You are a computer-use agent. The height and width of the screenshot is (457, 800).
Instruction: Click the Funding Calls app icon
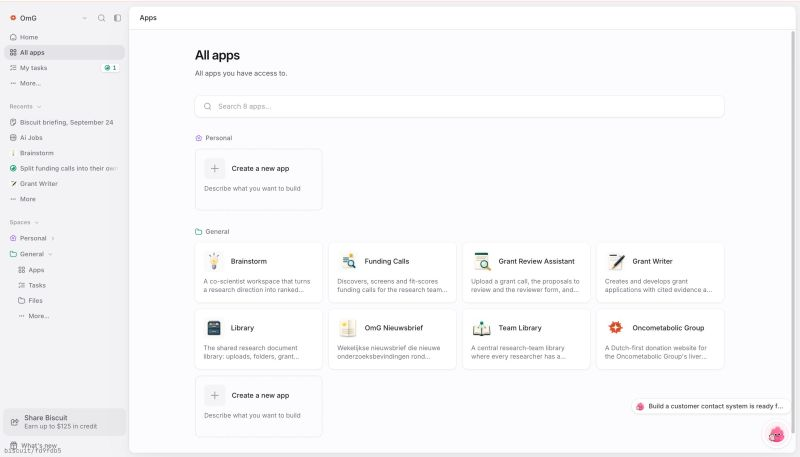(348, 261)
